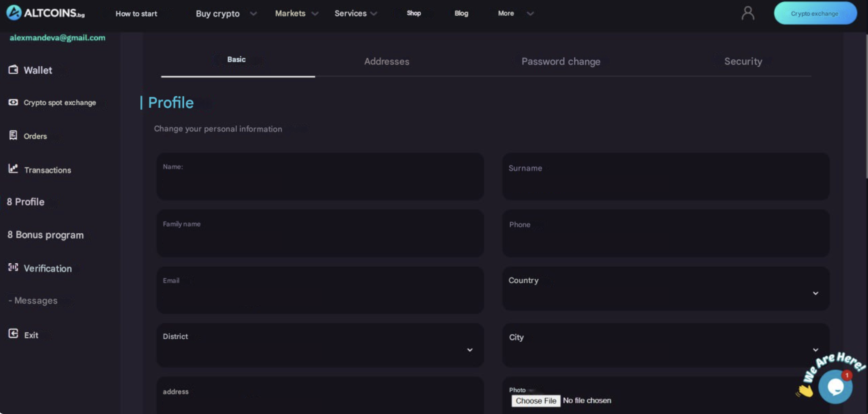Open Verification via its scan icon
868x414 pixels.
tap(13, 267)
